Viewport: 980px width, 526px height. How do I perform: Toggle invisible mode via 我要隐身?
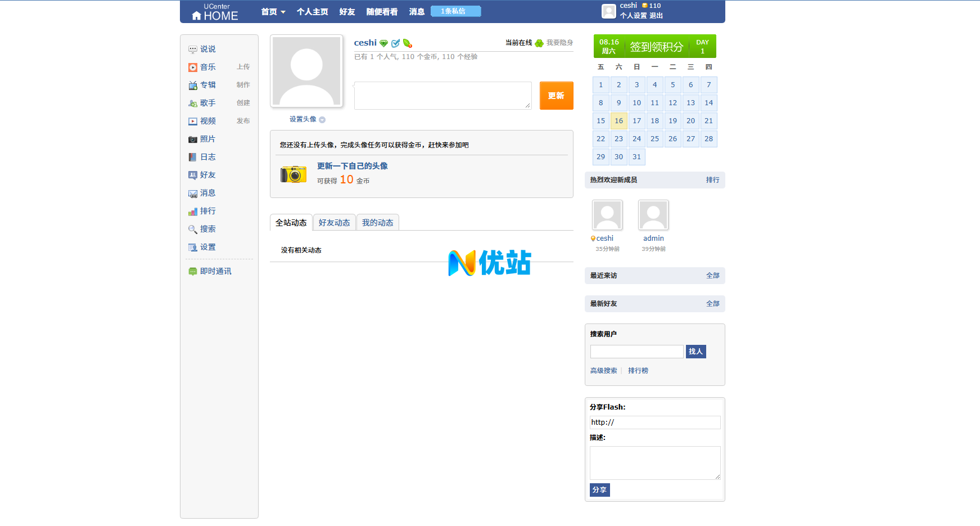[559, 43]
